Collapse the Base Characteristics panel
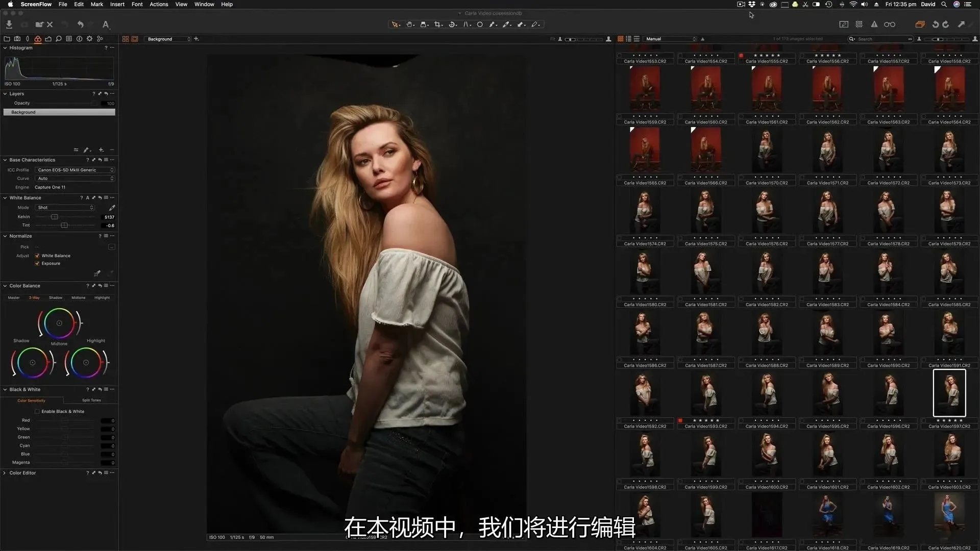 5,160
